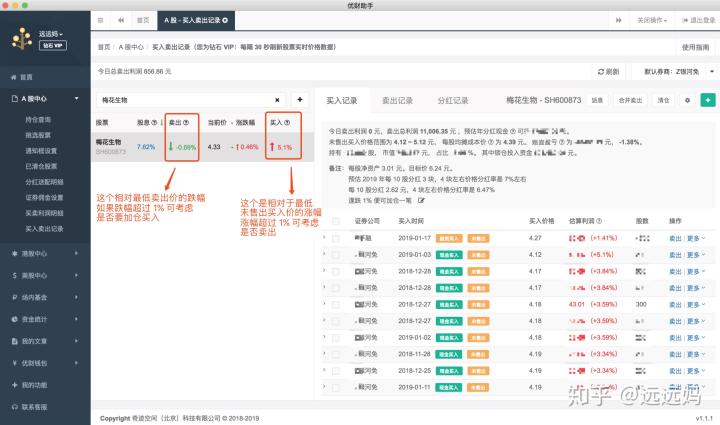Click the plus icon beside the stock search box
Screen dimensions: 720x425
300,100
